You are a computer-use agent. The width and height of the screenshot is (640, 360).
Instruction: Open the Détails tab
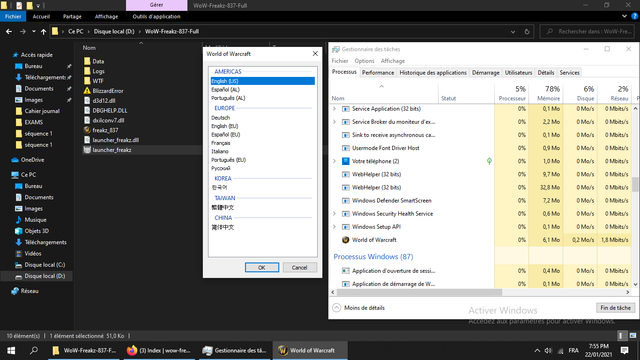click(x=545, y=73)
